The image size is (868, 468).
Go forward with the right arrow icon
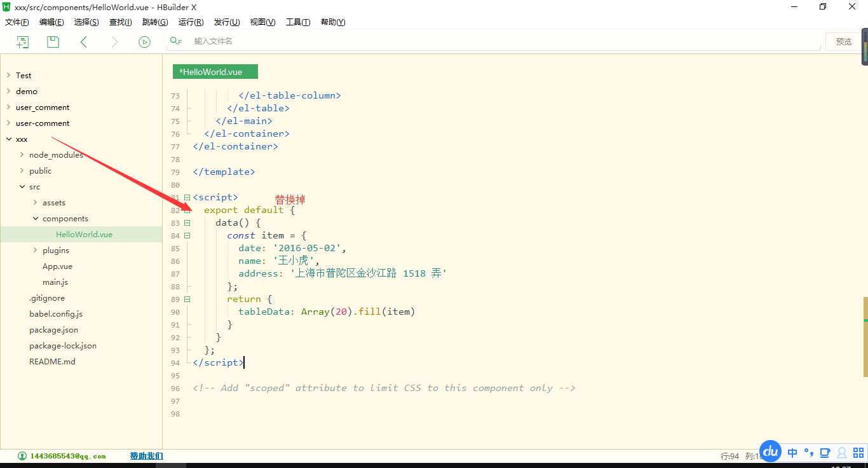pos(114,42)
